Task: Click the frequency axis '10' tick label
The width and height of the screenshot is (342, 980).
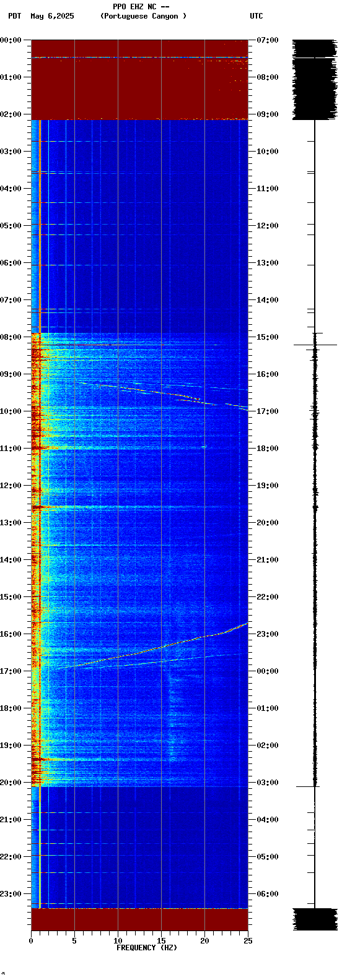Action: (118, 941)
